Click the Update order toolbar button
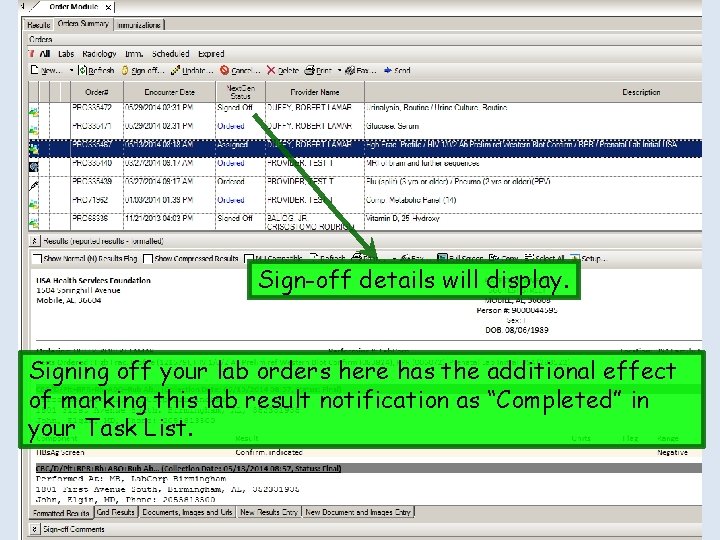The height and width of the screenshot is (540, 720). click(x=192, y=70)
